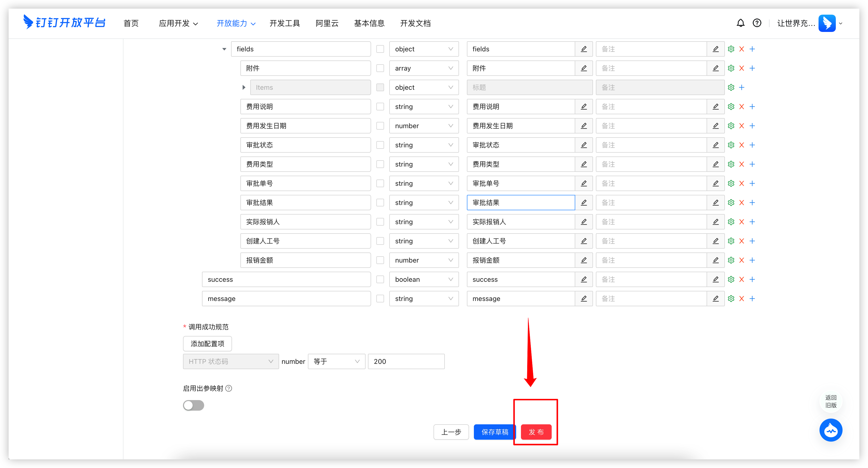The width and height of the screenshot is (868, 468).
Task: Delete the message row
Action: [741, 299]
